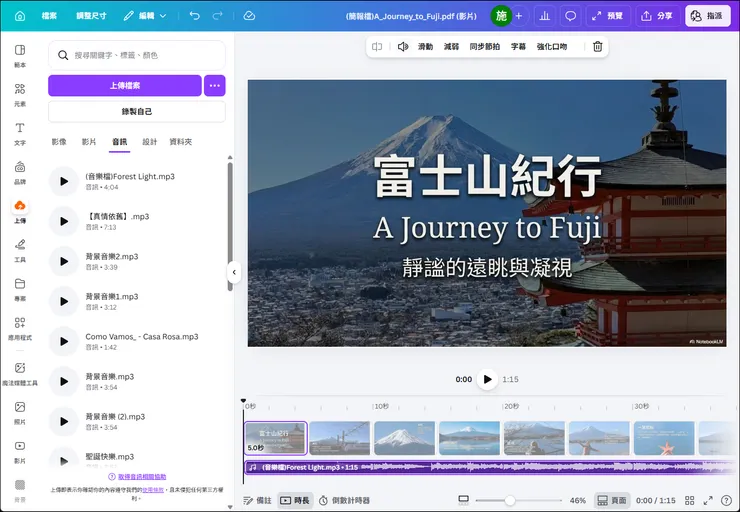Open the 倒數計時器 countdown timer
Image resolution: width=740 pixels, height=512 pixels.
point(344,501)
